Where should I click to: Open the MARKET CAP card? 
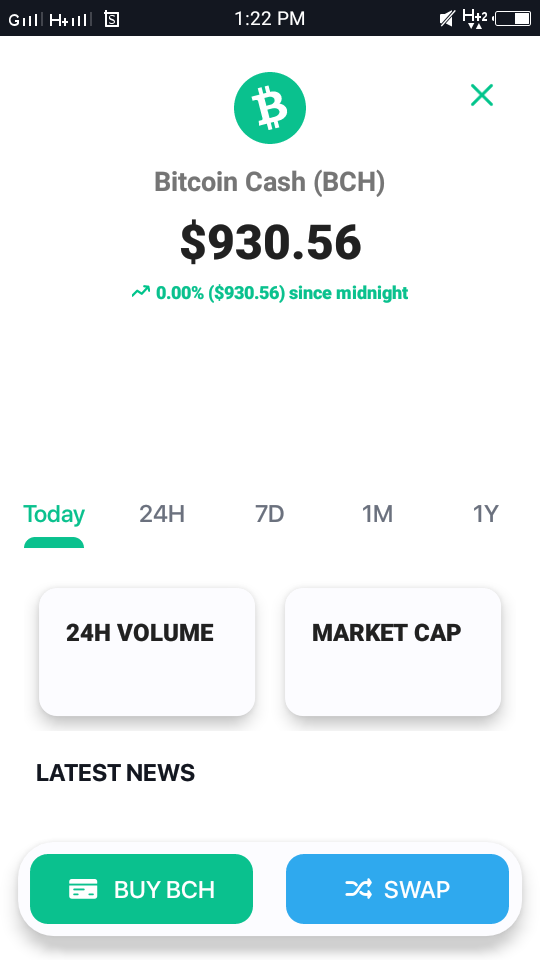[393, 651]
